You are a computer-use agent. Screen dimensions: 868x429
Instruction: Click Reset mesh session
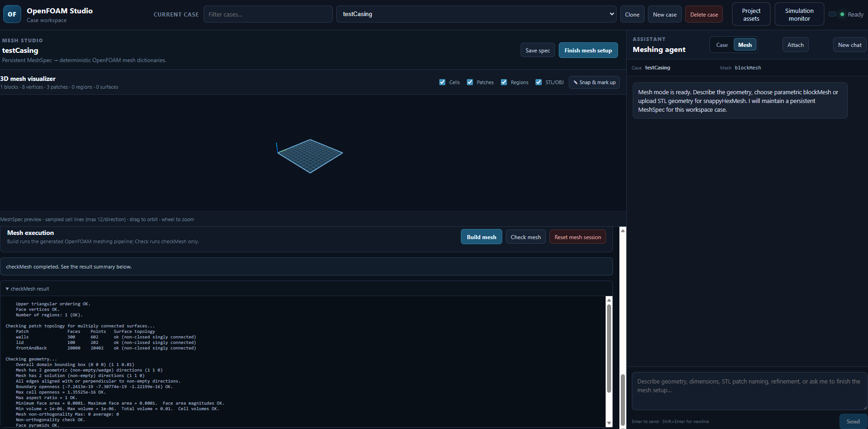click(x=578, y=237)
